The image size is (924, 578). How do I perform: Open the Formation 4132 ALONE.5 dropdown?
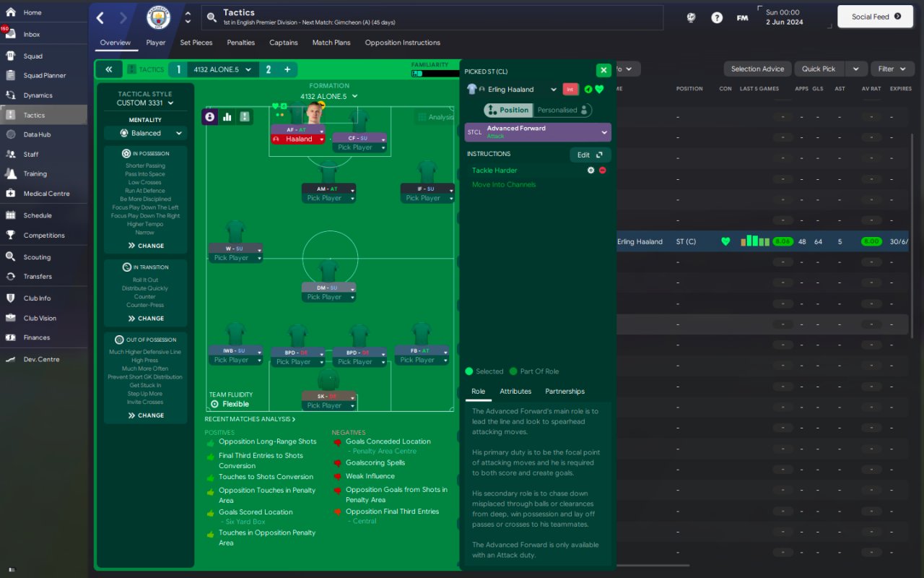pos(329,96)
